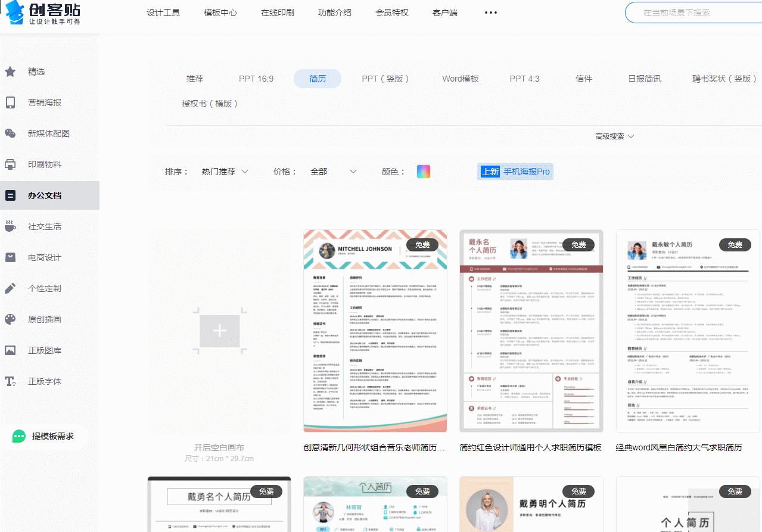Select the 办公文档 document icon
The width and height of the screenshot is (762, 532).
pyautogui.click(x=10, y=195)
